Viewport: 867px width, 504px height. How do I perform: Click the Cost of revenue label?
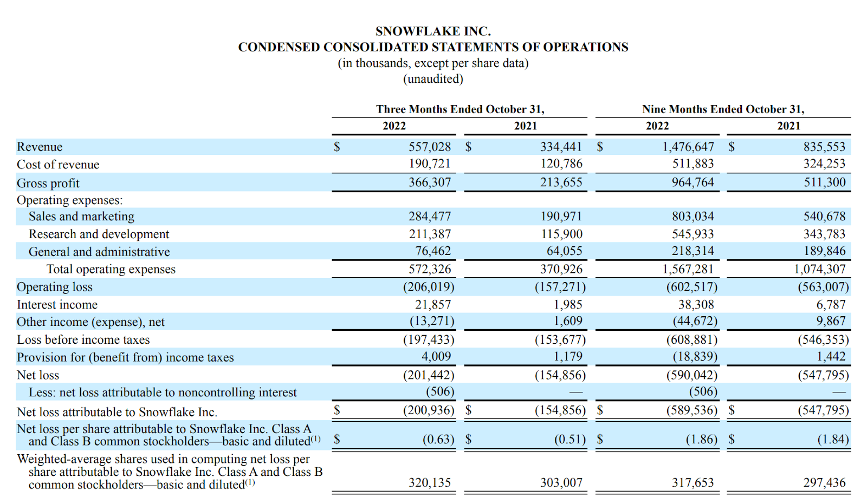58,165
